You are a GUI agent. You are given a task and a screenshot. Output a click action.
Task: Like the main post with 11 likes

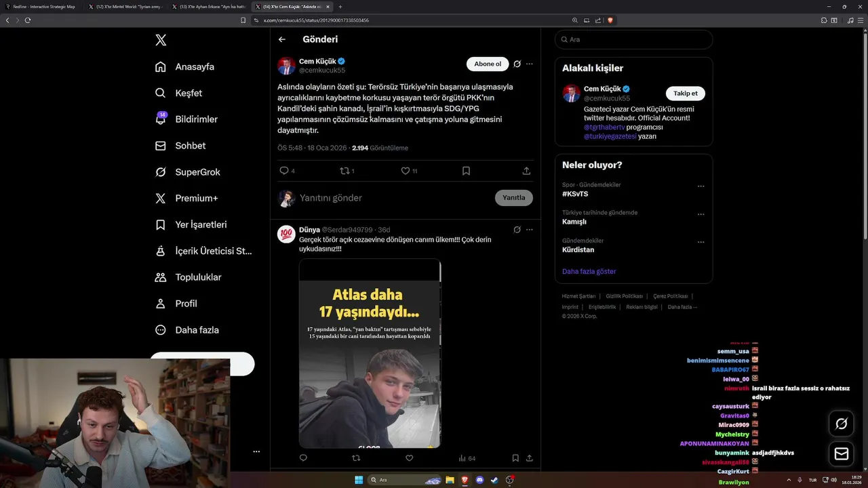[405, 171]
